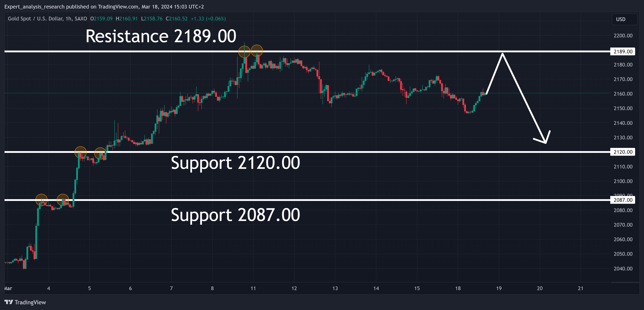Click the orange circle marker at the March 11 top

pyautogui.click(x=257, y=51)
